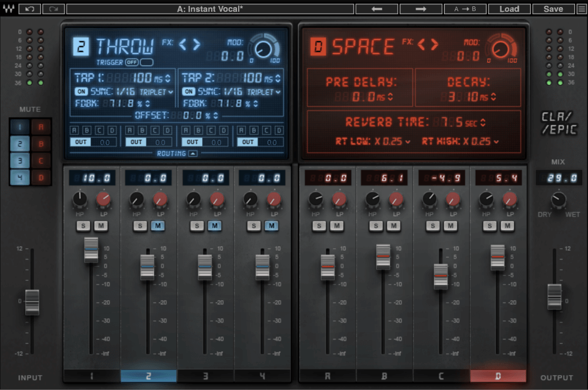Adjust the OFFSET percent stepper
The image size is (588, 390).
click(216, 115)
